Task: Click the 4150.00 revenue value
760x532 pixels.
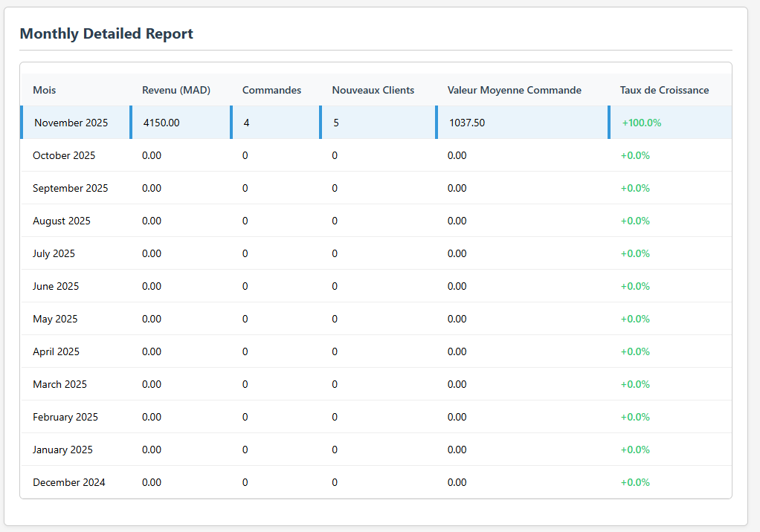Action: [x=161, y=123]
